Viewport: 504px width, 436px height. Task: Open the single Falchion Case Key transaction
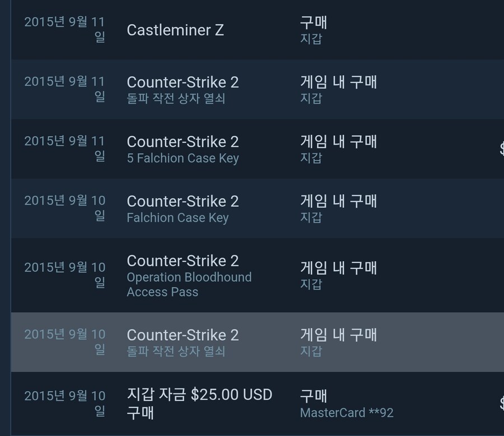coord(258,208)
